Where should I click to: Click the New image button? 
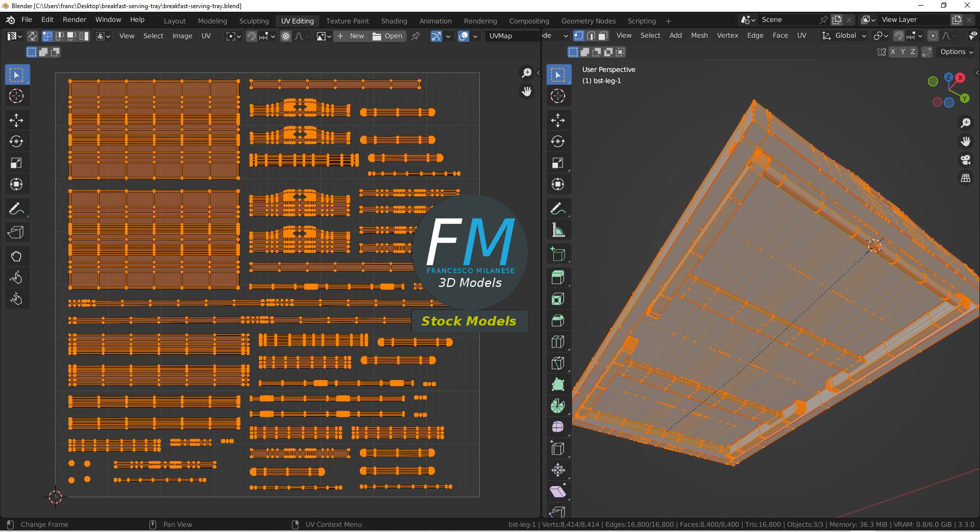coord(351,36)
